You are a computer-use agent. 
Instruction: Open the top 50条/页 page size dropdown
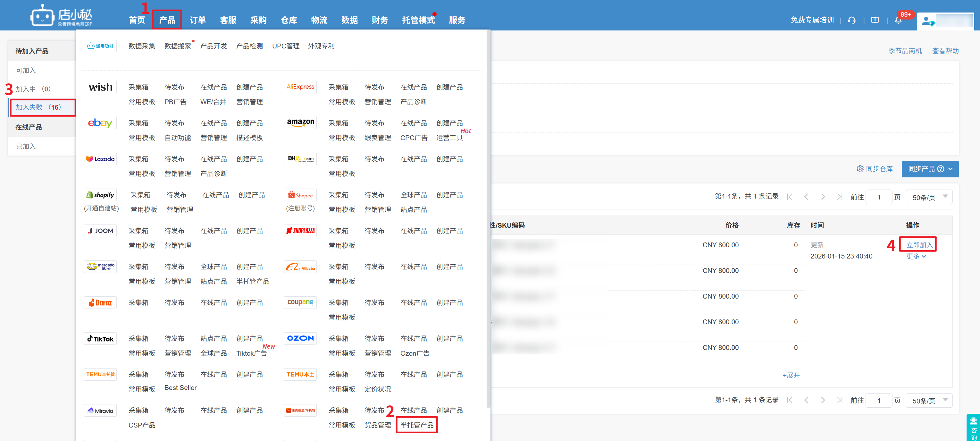click(x=929, y=197)
